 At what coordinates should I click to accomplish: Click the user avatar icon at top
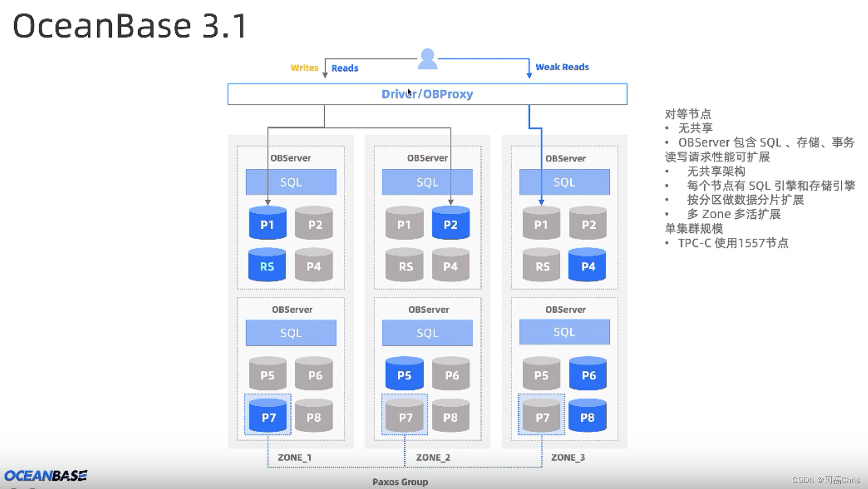point(427,59)
